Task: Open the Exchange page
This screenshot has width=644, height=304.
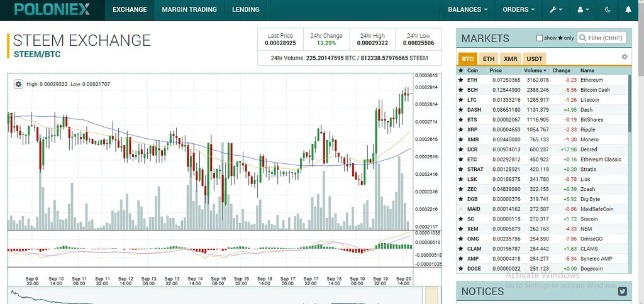Action: click(x=130, y=9)
